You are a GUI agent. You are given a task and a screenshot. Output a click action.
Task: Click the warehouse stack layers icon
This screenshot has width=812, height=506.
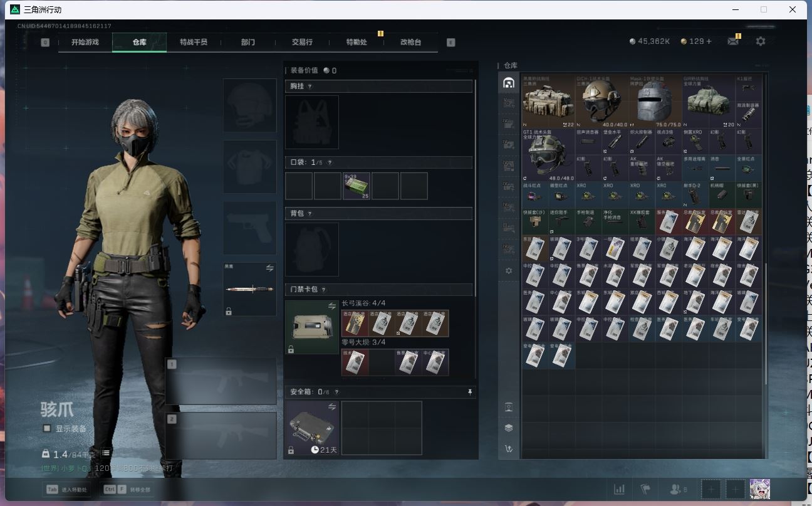pos(508,428)
